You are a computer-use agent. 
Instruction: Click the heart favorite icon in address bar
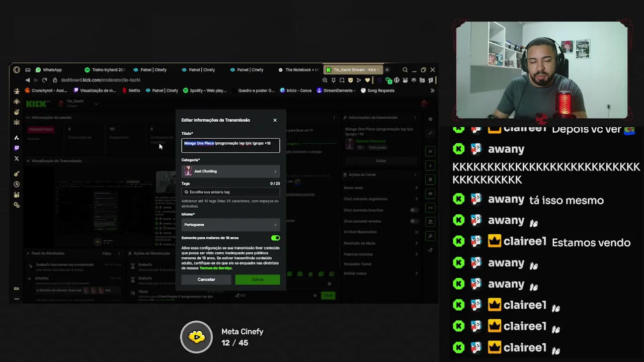(368, 80)
